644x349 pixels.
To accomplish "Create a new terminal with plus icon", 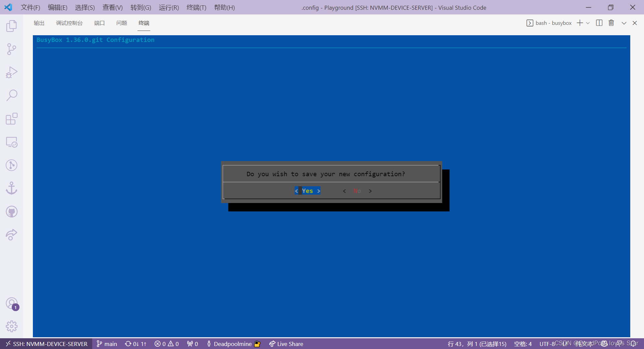I will 580,23.
